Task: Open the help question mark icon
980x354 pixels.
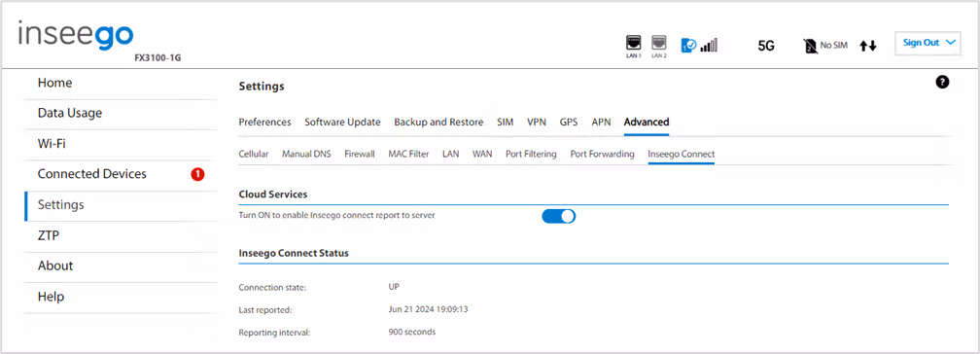Action: click(942, 82)
